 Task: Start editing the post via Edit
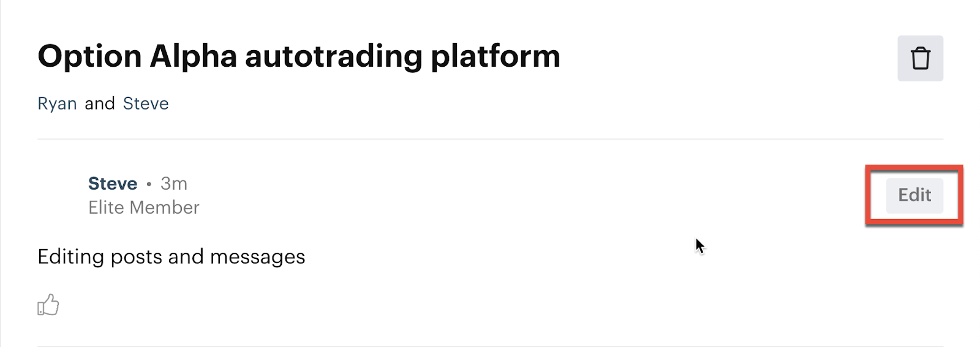coord(914,195)
